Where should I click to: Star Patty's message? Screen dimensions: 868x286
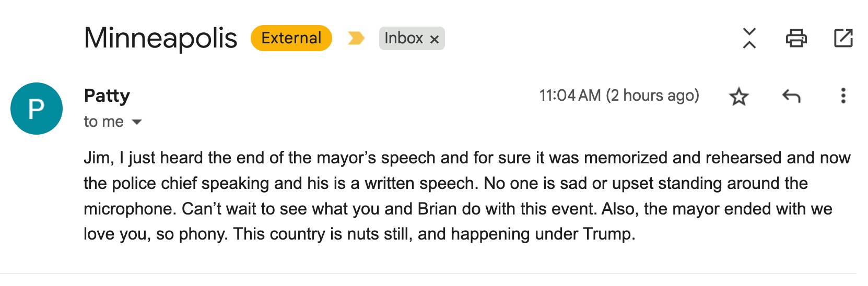point(738,97)
